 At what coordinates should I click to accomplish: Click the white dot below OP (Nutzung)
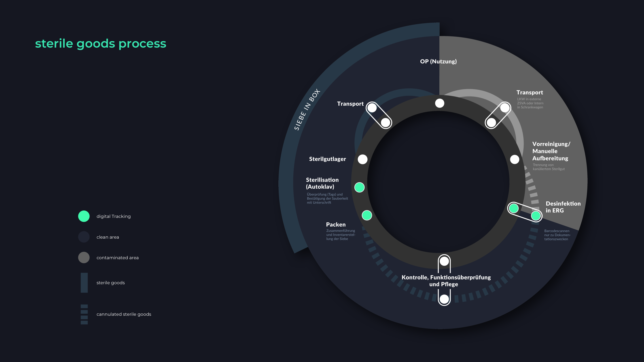tap(439, 103)
